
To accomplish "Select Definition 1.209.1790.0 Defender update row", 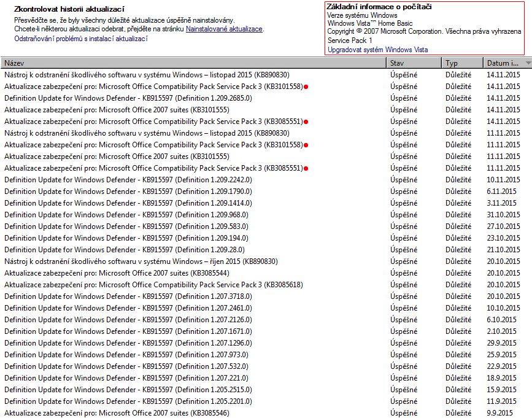I will click(x=266, y=192).
